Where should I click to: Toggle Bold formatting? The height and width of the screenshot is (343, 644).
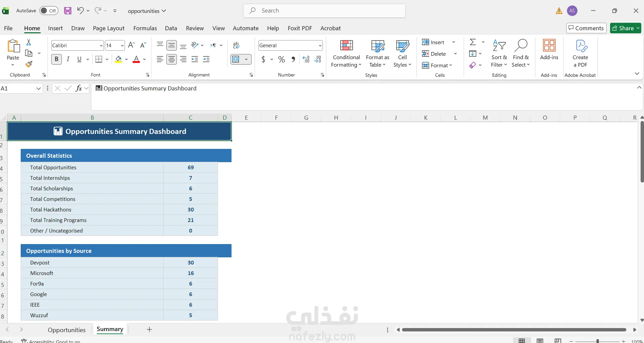pyautogui.click(x=56, y=59)
